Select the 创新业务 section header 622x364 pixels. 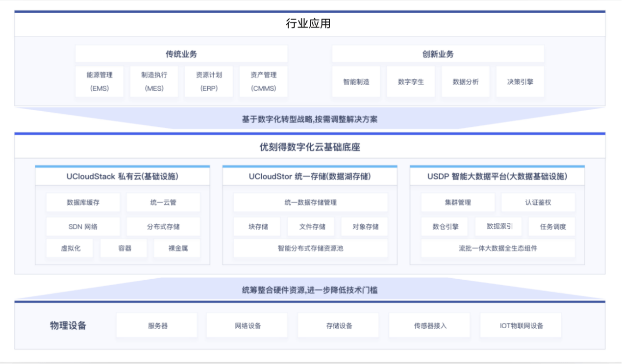(438, 54)
